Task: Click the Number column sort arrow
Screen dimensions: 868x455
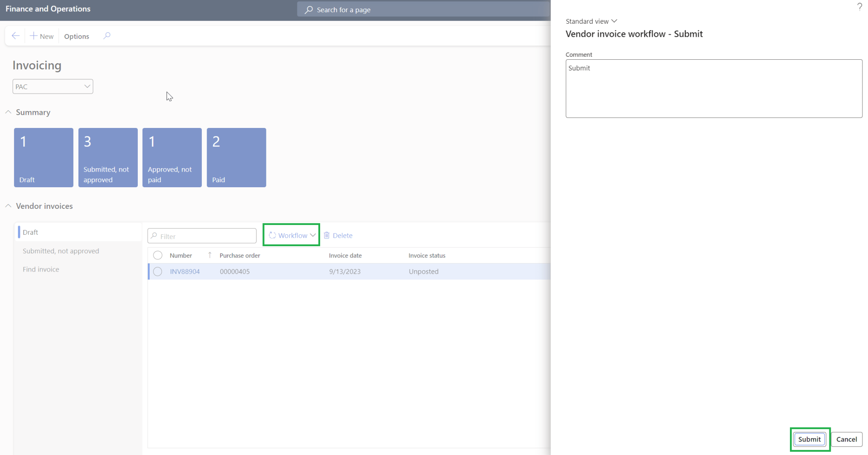Action: tap(209, 255)
